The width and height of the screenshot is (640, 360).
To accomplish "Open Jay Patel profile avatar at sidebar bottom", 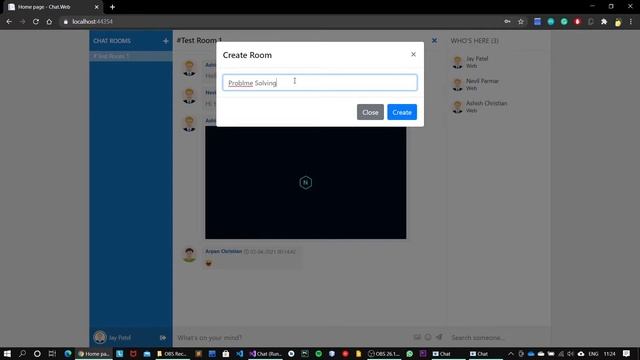I will (x=100, y=337).
